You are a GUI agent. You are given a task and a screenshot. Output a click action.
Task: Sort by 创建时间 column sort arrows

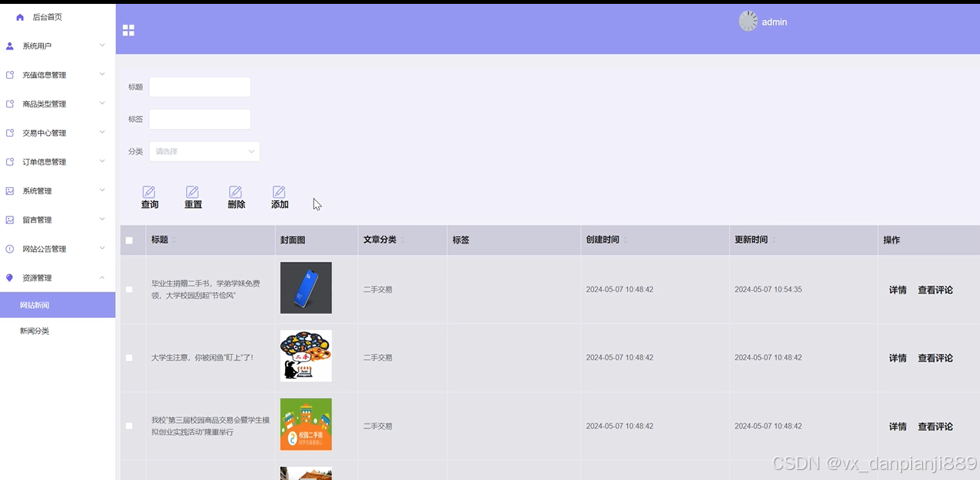[625, 240]
